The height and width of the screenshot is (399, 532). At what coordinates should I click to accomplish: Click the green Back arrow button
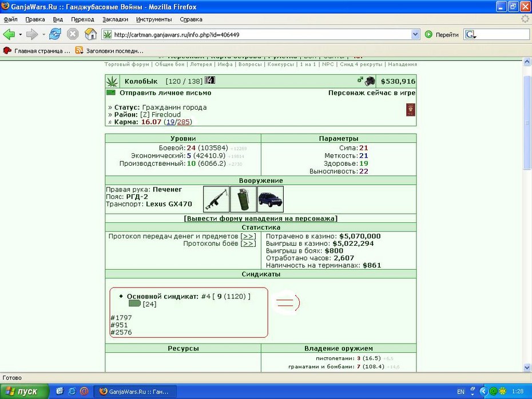(x=9, y=34)
